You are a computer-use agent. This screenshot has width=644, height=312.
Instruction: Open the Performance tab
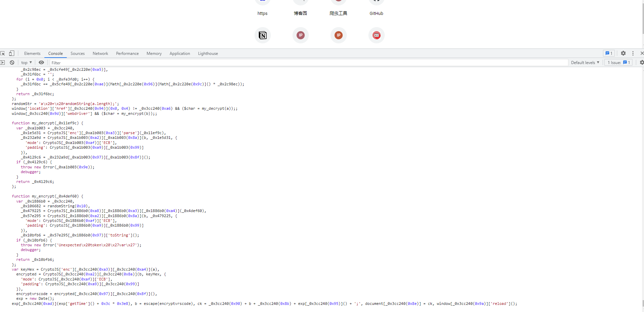pyautogui.click(x=127, y=54)
